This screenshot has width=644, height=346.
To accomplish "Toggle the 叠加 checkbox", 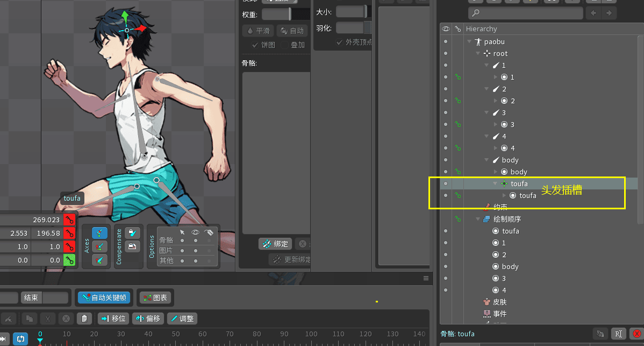I will coord(284,45).
